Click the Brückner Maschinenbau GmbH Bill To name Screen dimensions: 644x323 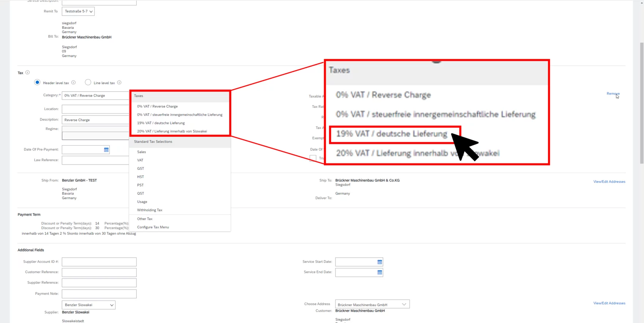(x=87, y=37)
